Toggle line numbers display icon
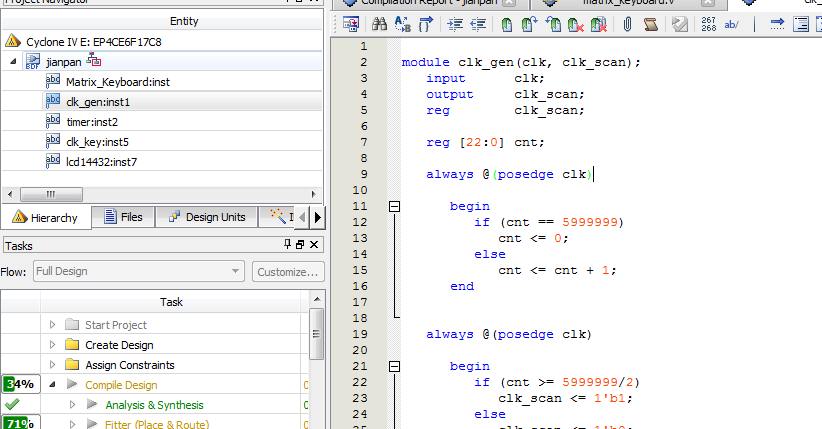This screenshot has height=429, width=822. click(x=708, y=23)
